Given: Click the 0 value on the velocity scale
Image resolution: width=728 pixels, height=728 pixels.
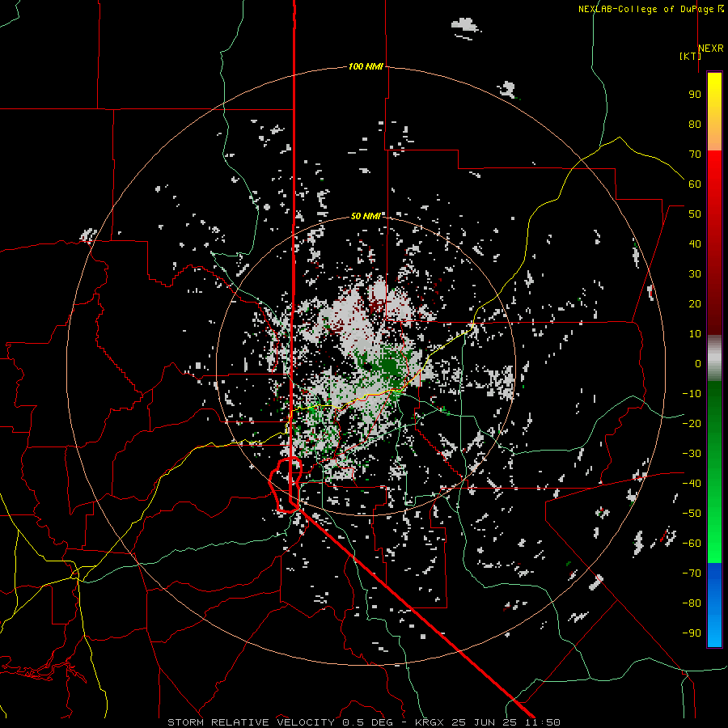Looking at the screenshot, I should coord(698,364).
